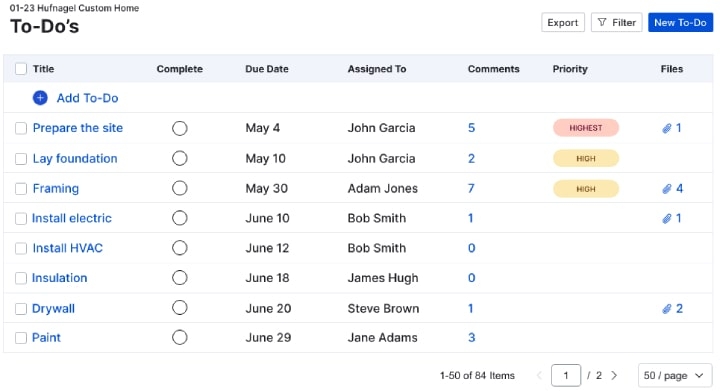
Task: Go to the next page arrow
Action: 614,375
